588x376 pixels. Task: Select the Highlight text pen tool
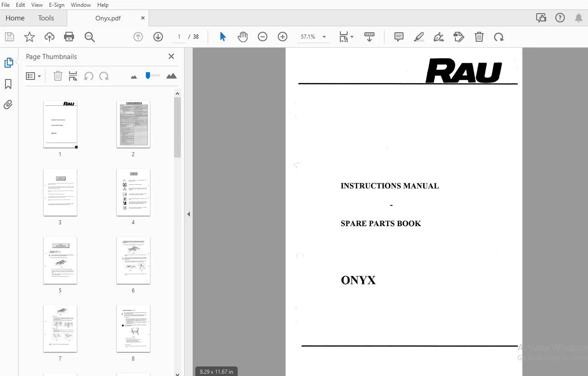(419, 37)
